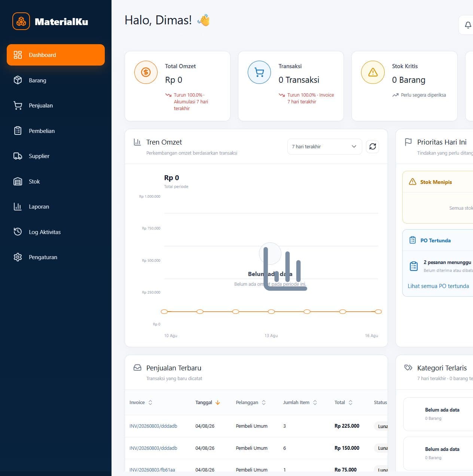Open the Penjualan section
Screen dimensions: 473x476
click(x=56, y=106)
